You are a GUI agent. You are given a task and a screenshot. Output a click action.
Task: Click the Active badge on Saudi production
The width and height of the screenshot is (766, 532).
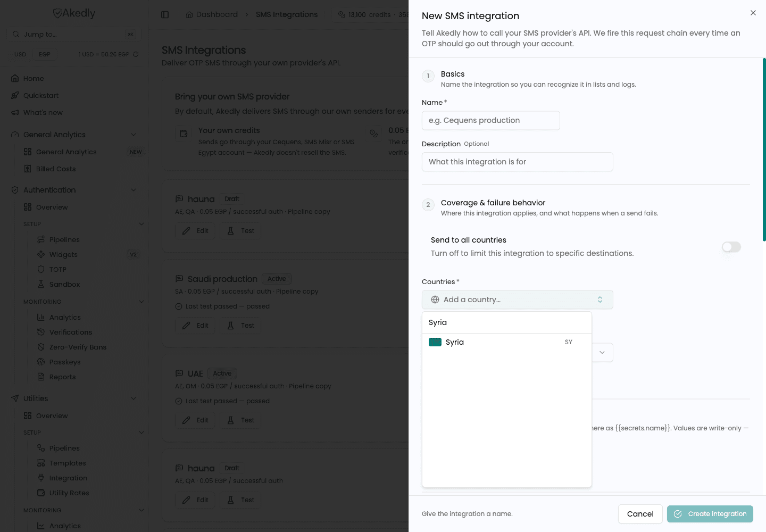click(x=277, y=279)
